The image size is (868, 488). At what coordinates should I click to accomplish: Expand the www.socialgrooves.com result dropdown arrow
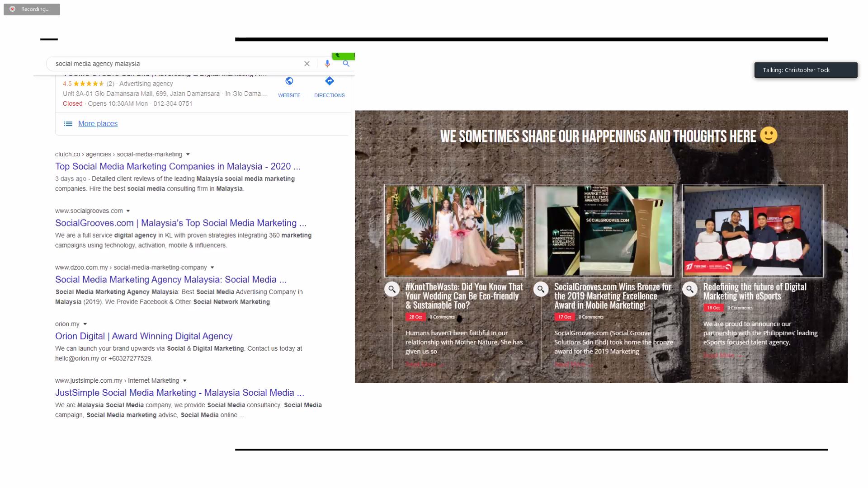[128, 211]
